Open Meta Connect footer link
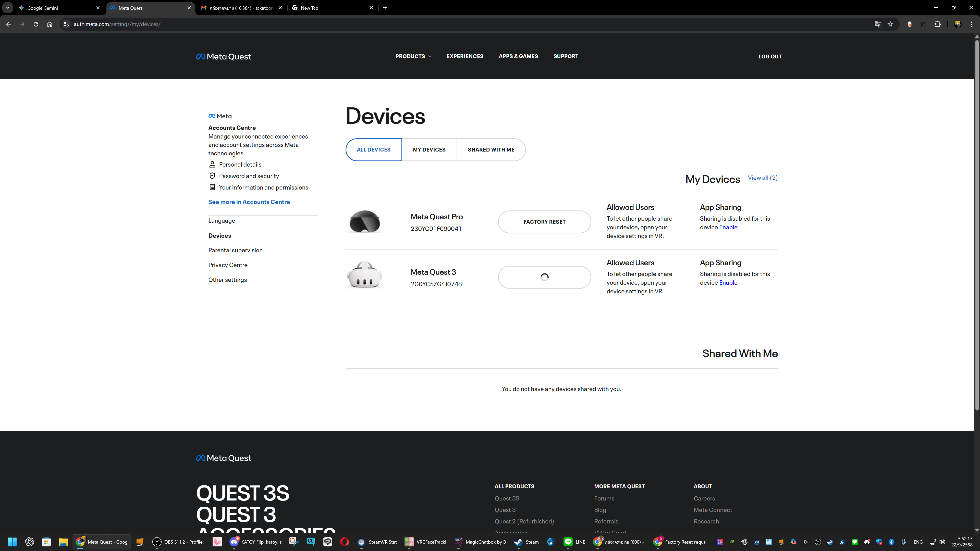This screenshot has width=980, height=551. click(713, 510)
